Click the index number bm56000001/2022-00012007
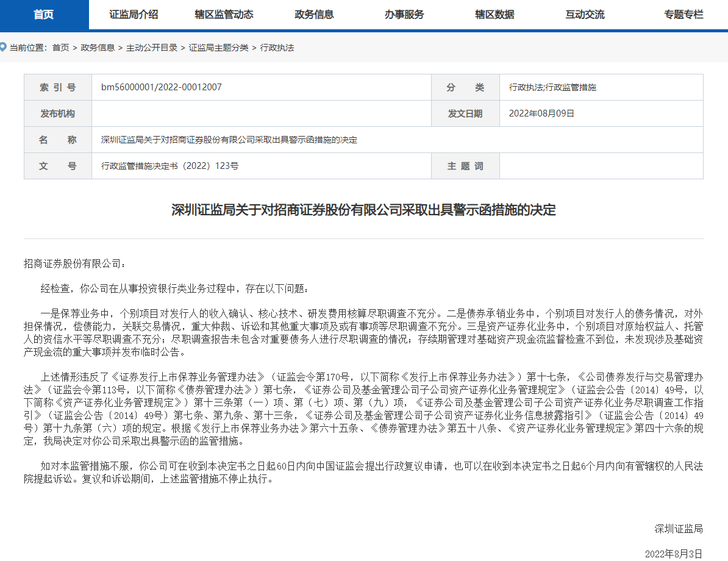Screen dimensions: 728x561 pyautogui.click(x=162, y=87)
